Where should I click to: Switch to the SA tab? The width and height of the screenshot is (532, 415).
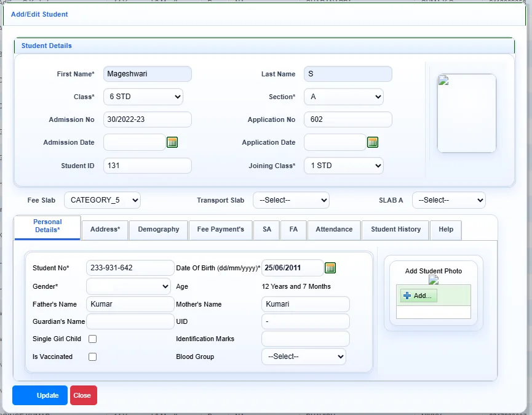[267, 230]
